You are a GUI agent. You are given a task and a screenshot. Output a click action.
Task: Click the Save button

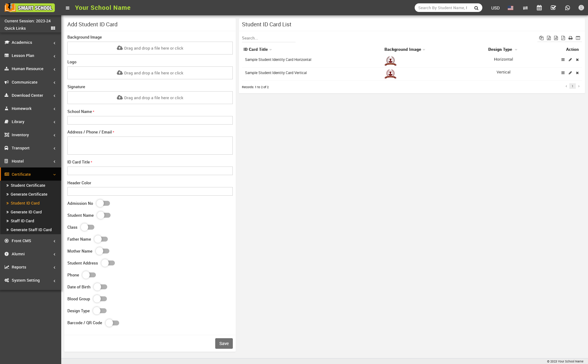[224, 343]
